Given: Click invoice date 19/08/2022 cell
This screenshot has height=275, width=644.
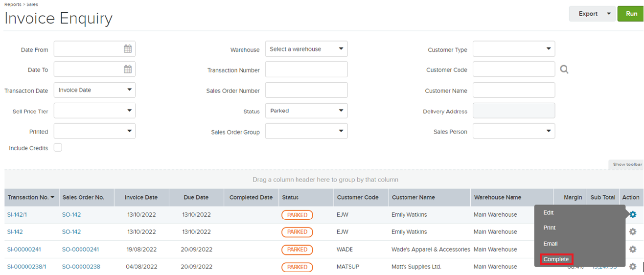Looking at the screenshot, I should coord(141,250).
